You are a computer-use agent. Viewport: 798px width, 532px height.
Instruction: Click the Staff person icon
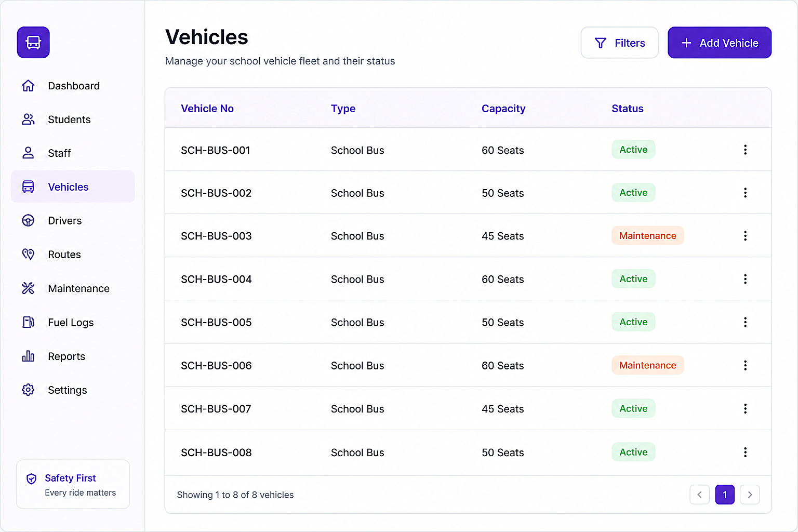[28, 153]
